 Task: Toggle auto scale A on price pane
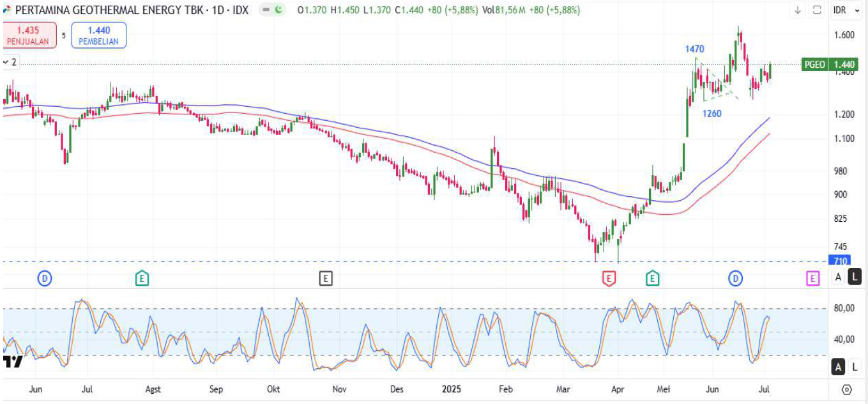coord(839,277)
